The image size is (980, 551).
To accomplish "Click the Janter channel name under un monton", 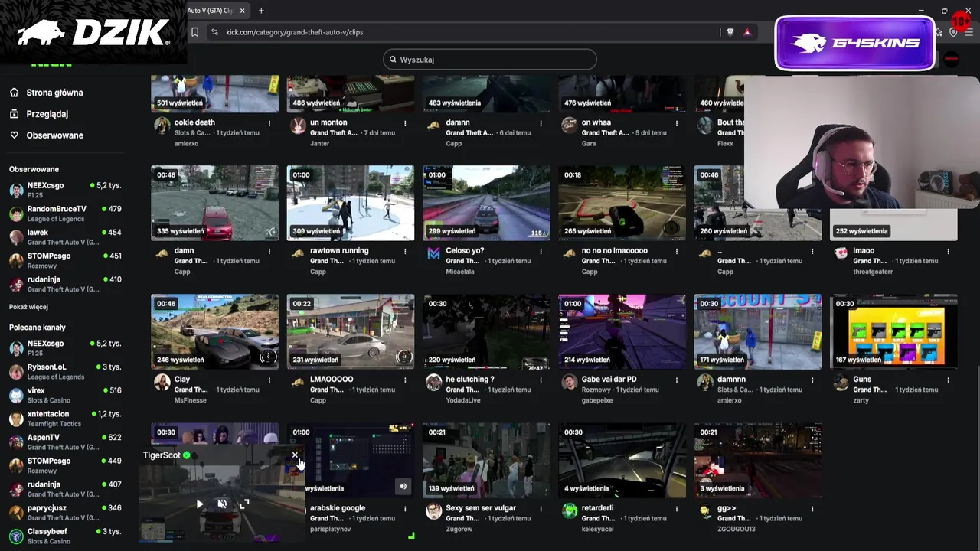I will click(x=318, y=143).
